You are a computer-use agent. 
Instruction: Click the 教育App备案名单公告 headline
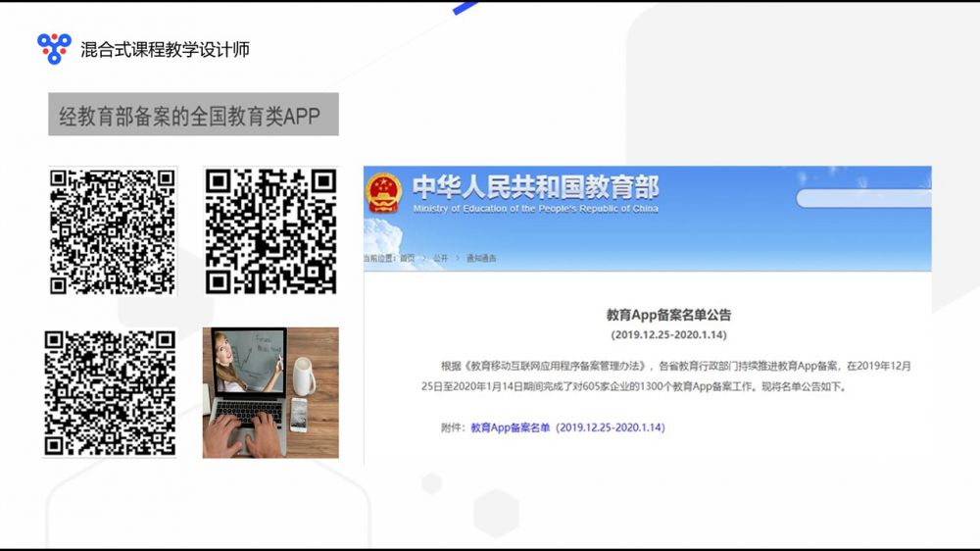coord(668,315)
